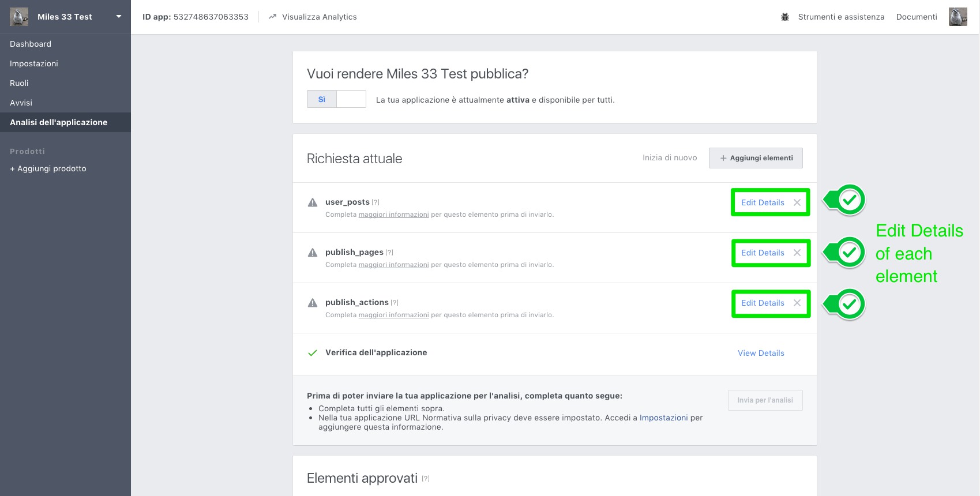Screen dimensions: 980x496
Task: Remove publish_actions with its X icon
Action: pyautogui.click(x=797, y=303)
